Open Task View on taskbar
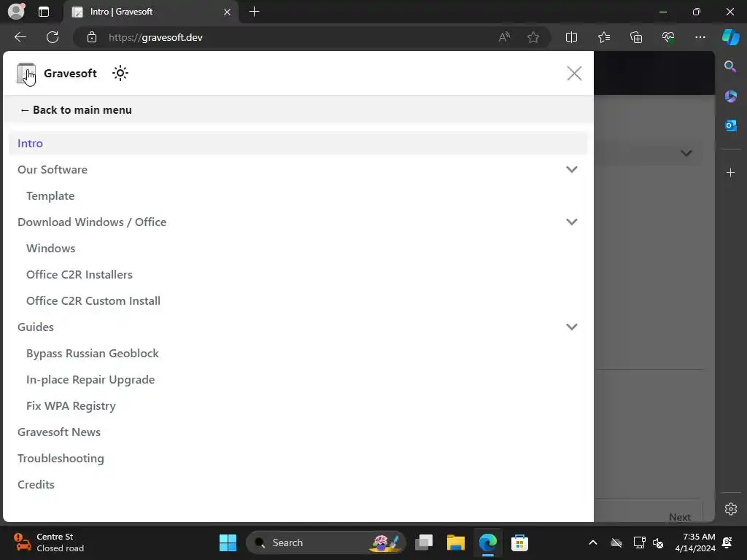 pyautogui.click(x=424, y=542)
